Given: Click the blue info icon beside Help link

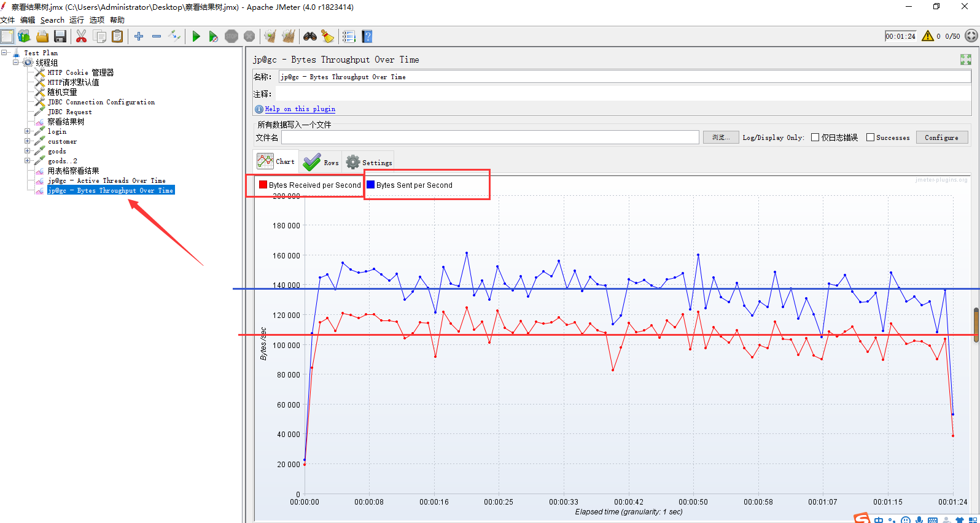Looking at the screenshot, I should pos(259,109).
